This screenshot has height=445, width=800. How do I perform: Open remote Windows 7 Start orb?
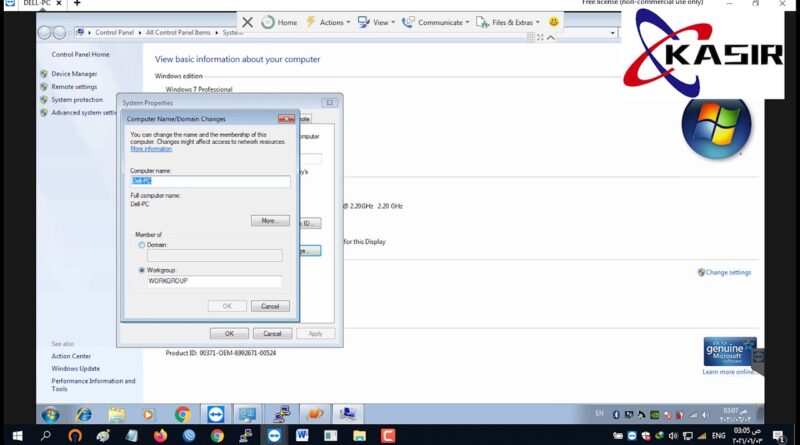[50, 414]
